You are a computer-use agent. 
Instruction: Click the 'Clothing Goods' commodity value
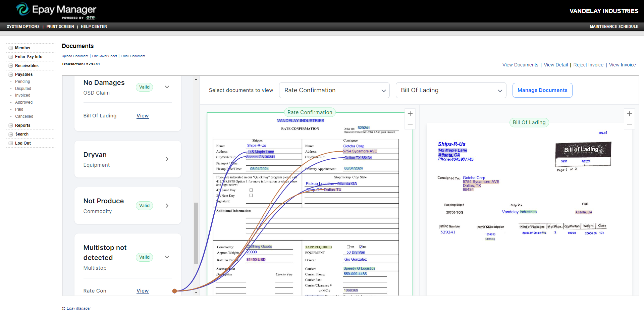click(x=259, y=247)
